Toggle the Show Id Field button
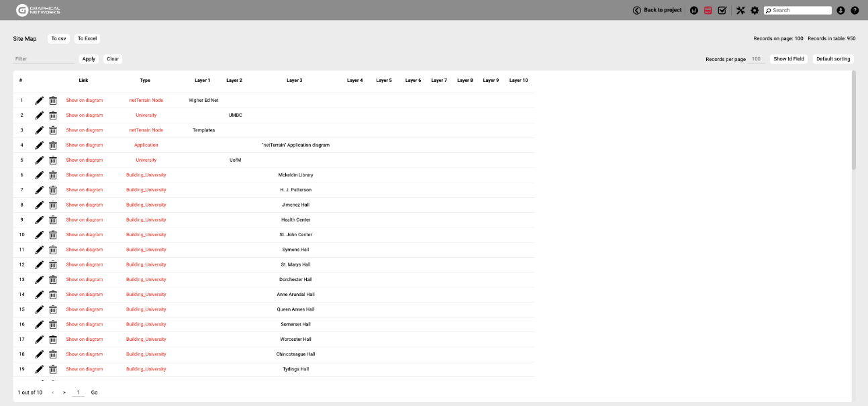This screenshot has width=868, height=406. pyautogui.click(x=789, y=59)
